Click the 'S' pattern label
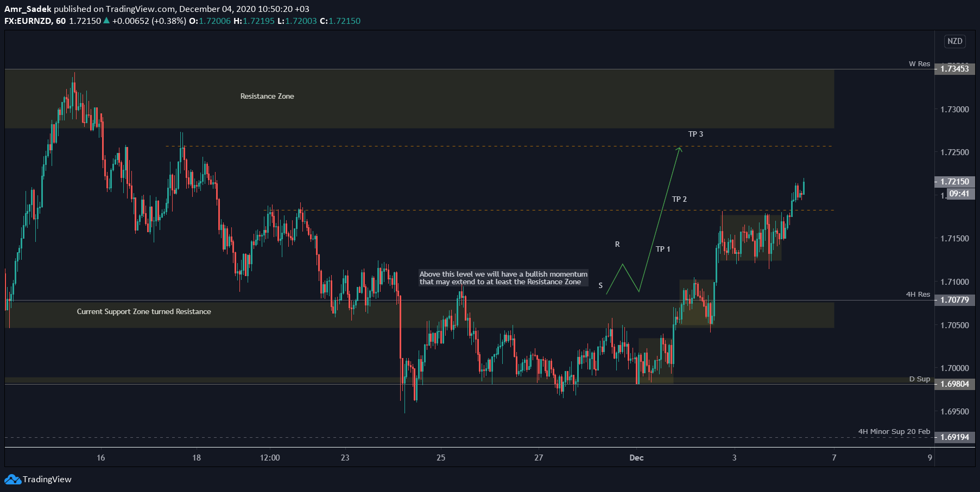The image size is (980, 492). [x=600, y=286]
